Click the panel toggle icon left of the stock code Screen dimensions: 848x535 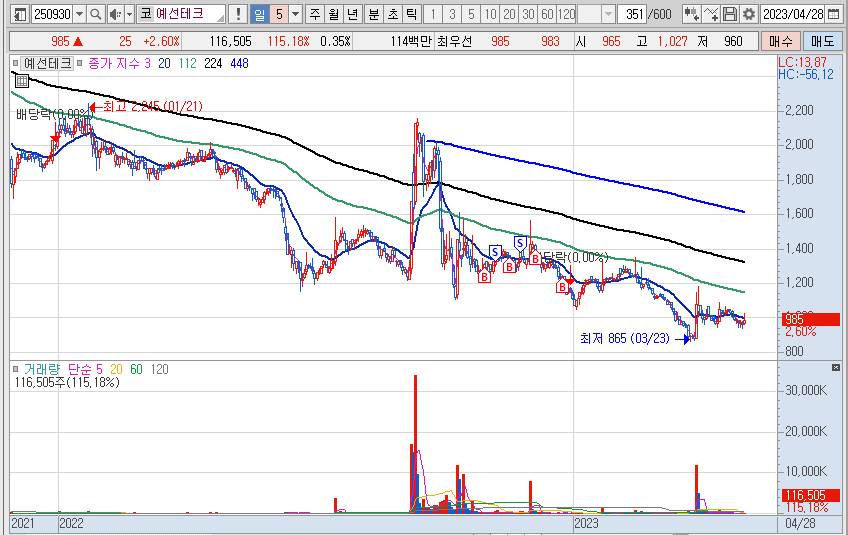pos(20,14)
